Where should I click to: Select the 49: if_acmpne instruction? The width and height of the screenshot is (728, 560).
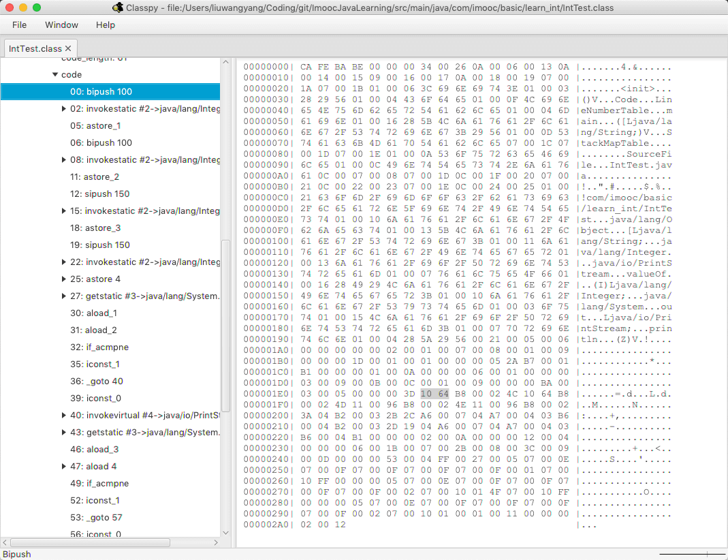(99, 484)
